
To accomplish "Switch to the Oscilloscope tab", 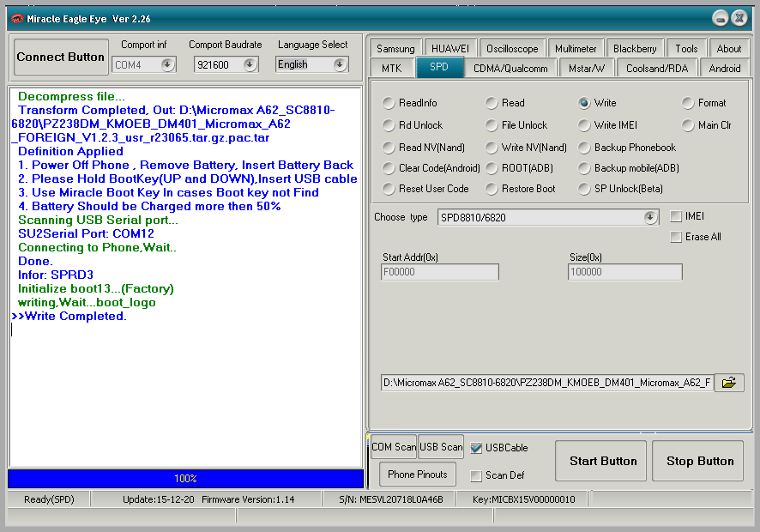I will tap(512, 49).
